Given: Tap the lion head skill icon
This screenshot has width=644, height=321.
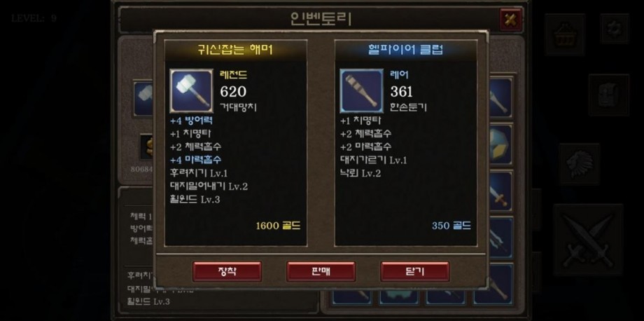Looking at the screenshot, I should [579, 164].
